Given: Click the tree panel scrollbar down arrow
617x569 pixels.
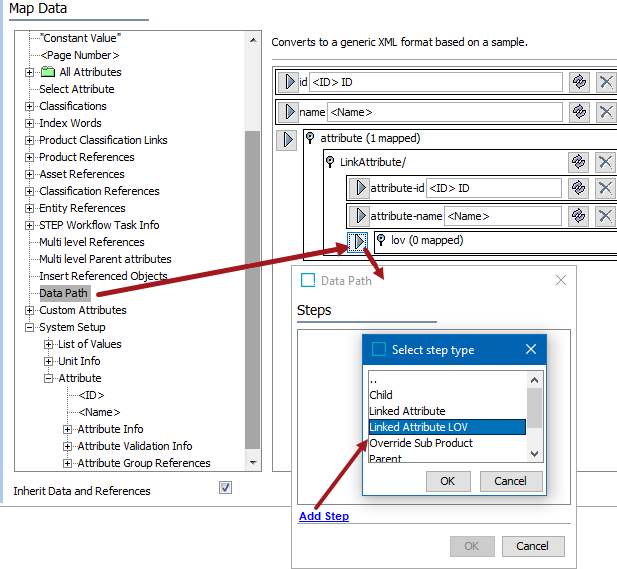Looking at the screenshot, I should 253,463.
